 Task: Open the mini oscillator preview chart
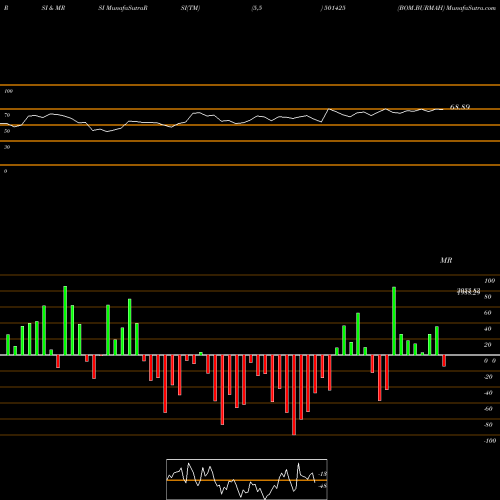pos(247,479)
